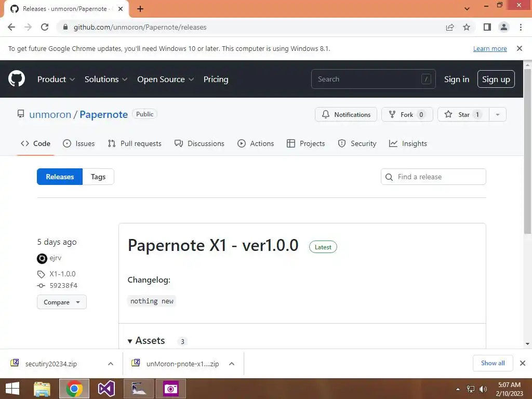Viewport: 532px width, 399px height.
Task: Close the downloads bar
Action: pyautogui.click(x=523, y=363)
